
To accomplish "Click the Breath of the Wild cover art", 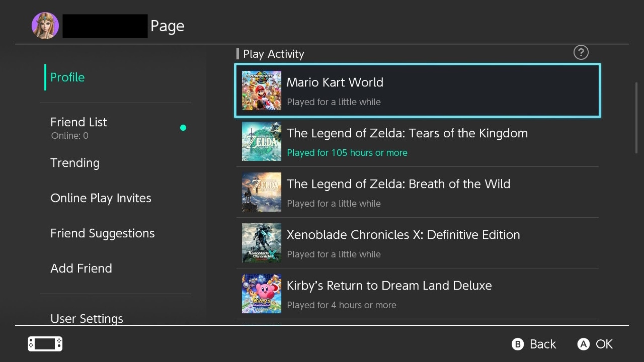I will (x=261, y=192).
